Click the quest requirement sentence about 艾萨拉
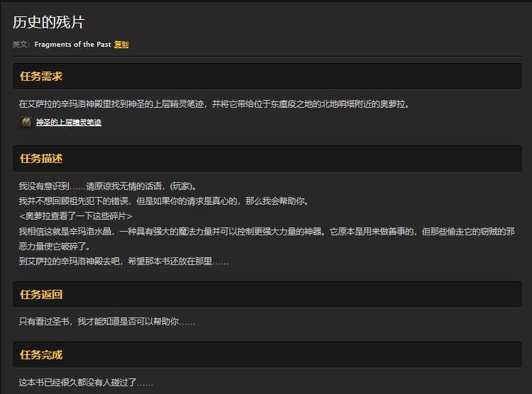 pyautogui.click(x=214, y=104)
